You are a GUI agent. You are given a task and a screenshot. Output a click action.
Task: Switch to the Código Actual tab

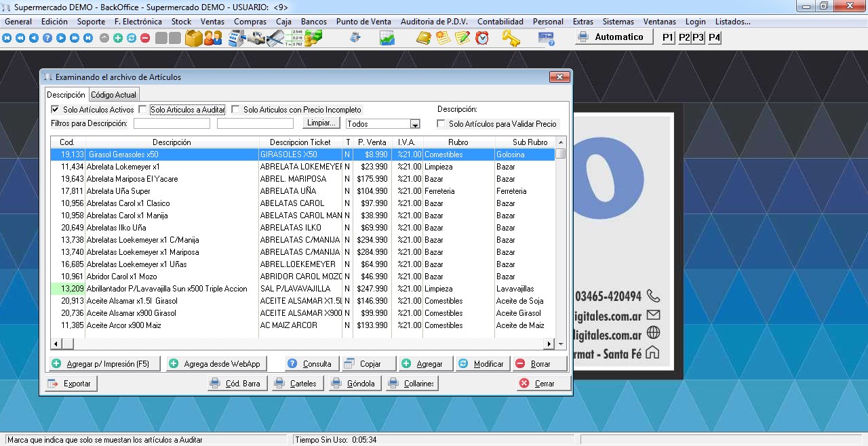114,95
